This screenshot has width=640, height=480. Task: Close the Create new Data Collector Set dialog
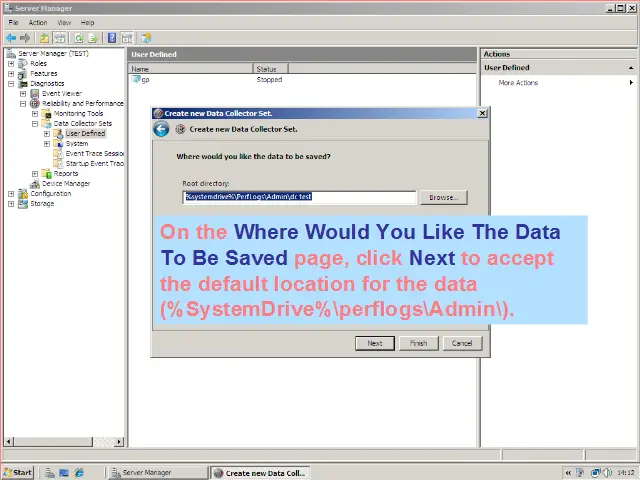[482, 113]
